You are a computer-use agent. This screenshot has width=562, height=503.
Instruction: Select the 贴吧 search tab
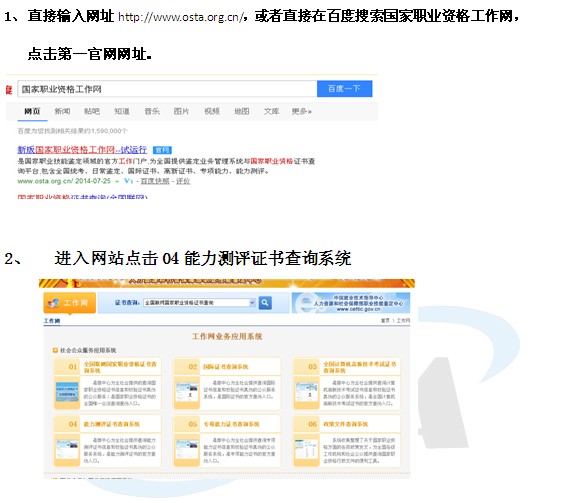pos(92,111)
